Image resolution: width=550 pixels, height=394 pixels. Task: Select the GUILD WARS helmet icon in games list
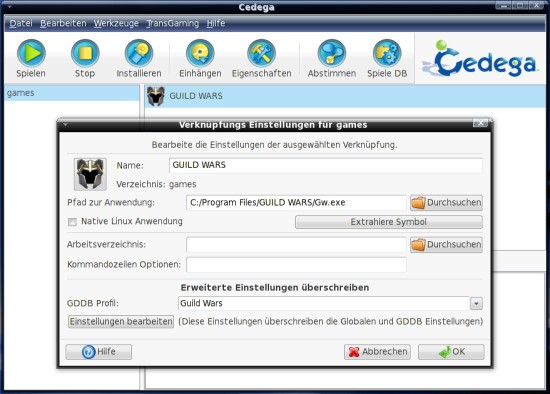click(x=156, y=96)
